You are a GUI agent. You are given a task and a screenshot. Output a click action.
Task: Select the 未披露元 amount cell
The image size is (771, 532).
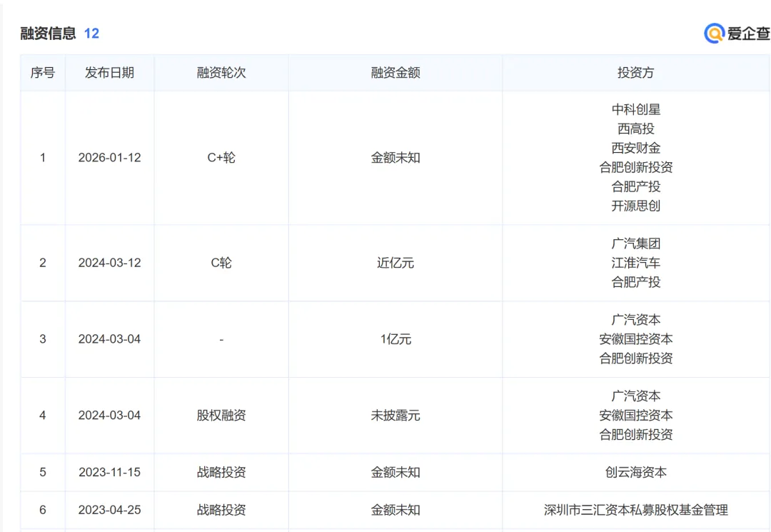(x=395, y=416)
